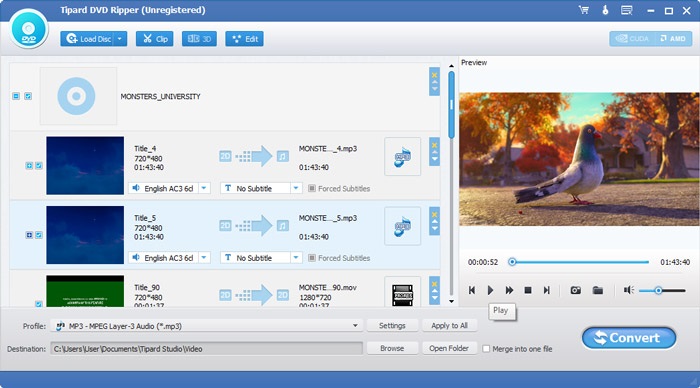Image resolution: width=700 pixels, height=388 pixels.
Task: Click the 2D source icon in Title_4 row
Action: pos(225,156)
